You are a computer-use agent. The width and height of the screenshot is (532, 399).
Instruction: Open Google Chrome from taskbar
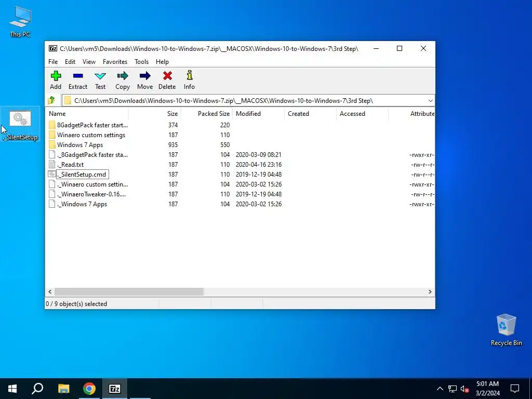[89, 389]
